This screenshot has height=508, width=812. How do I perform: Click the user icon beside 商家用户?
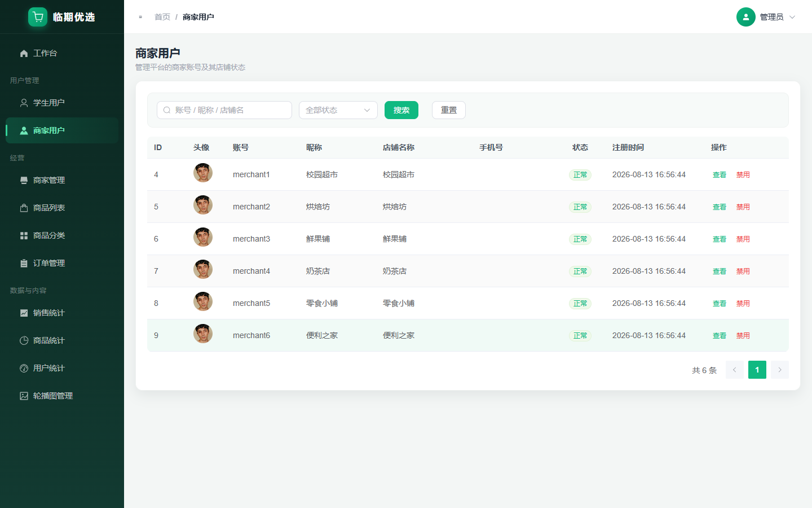24,130
